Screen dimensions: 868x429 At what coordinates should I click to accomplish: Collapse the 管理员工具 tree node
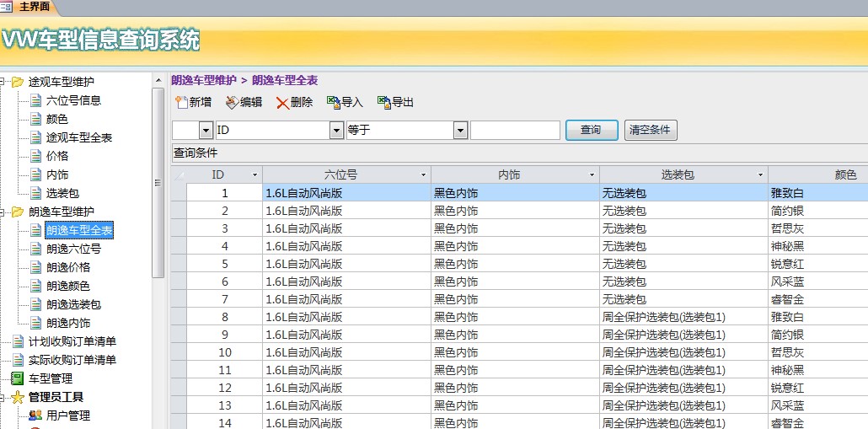[3, 397]
